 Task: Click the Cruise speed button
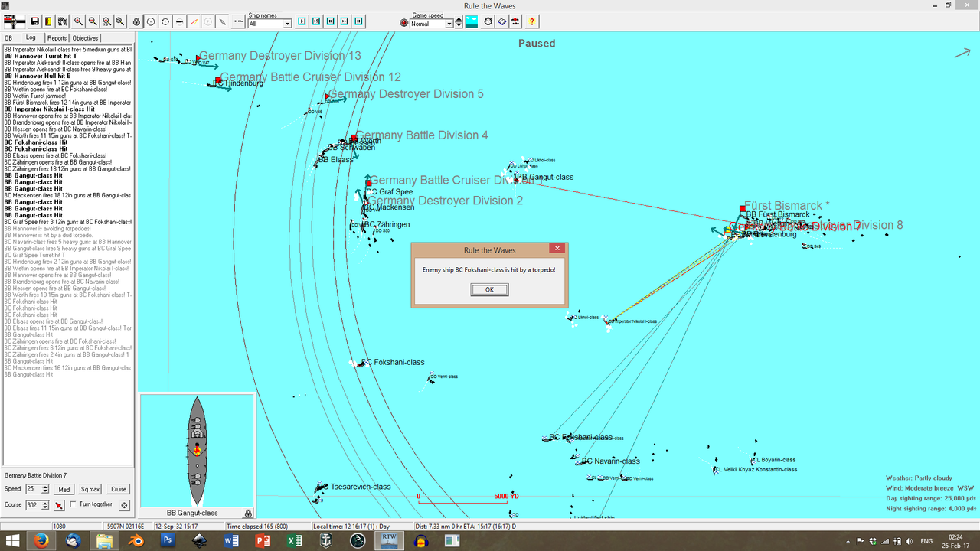[x=118, y=488]
